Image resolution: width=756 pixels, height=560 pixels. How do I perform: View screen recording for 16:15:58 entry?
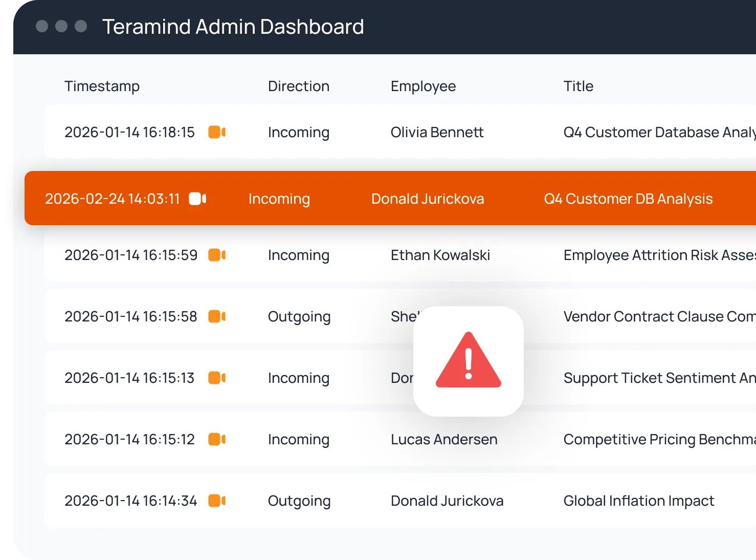pos(217,316)
